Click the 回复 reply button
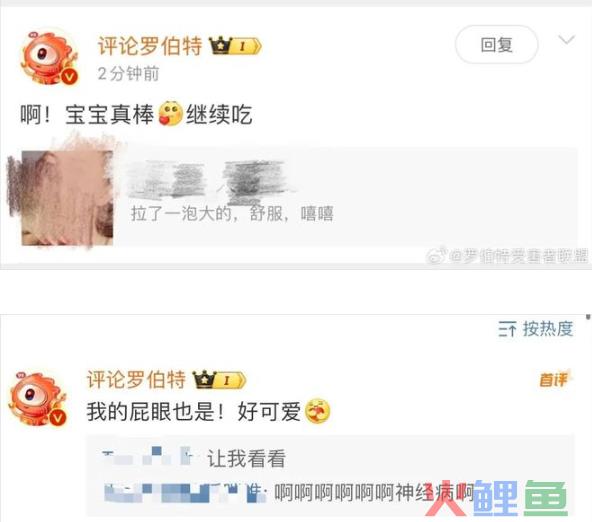Image resolution: width=592 pixels, height=522 pixels. [496, 45]
